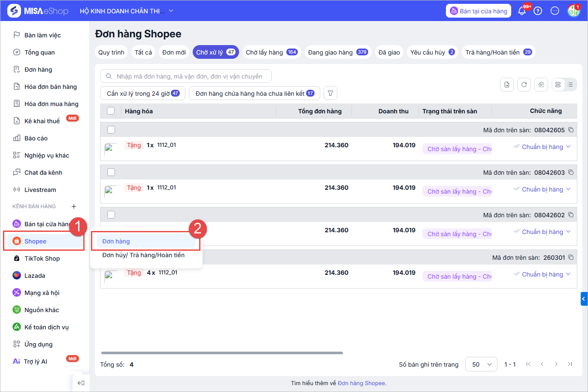Click status badge of order 260301
This screenshot has height=392, width=588.
click(457, 277)
